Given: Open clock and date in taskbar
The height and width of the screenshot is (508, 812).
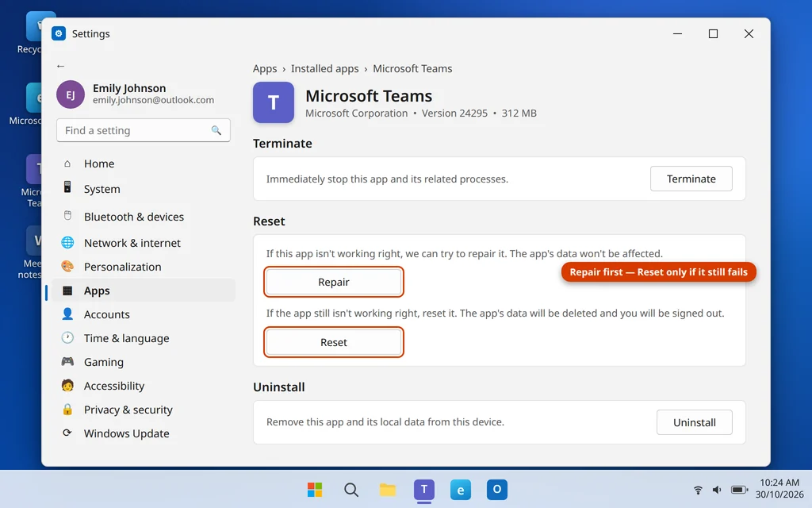Looking at the screenshot, I should [x=779, y=489].
